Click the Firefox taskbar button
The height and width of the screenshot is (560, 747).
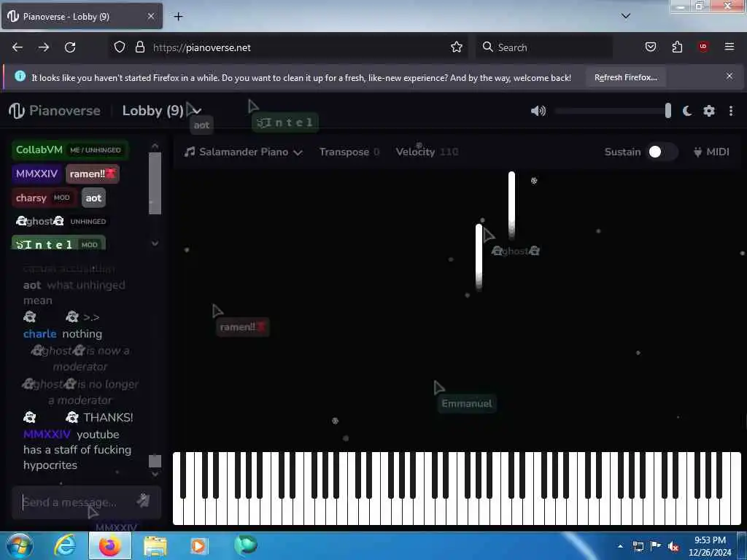point(110,545)
